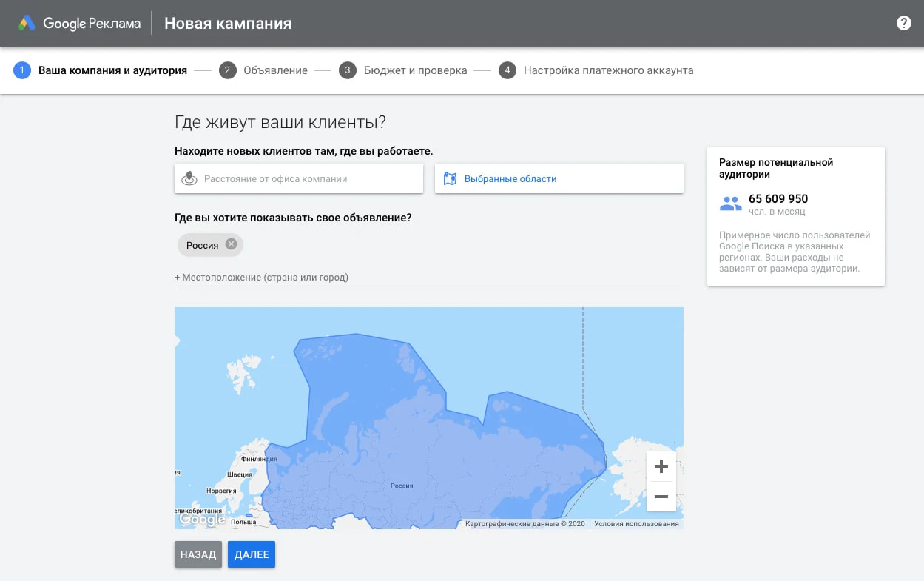Image resolution: width=924 pixels, height=581 pixels.
Task: Click НАЗАД to go back
Action: [x=198, y=554]
